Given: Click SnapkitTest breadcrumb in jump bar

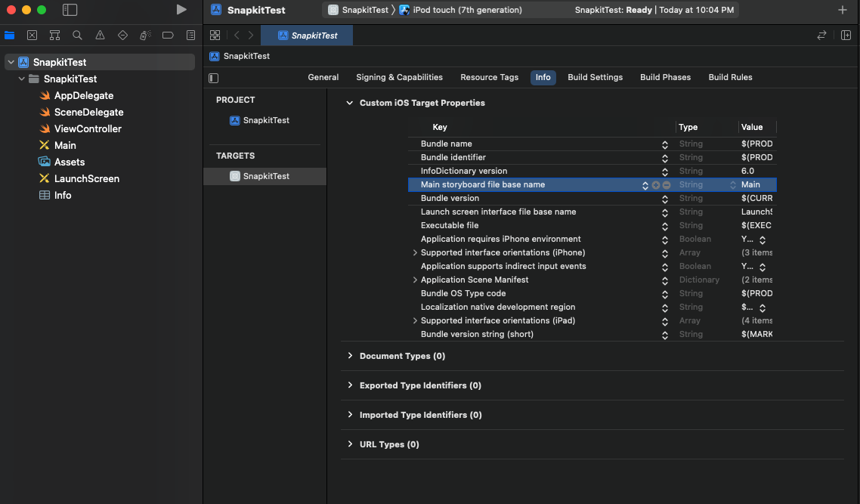Looking at the screenshot, I should pyautogui.click(x=240, y=56).
